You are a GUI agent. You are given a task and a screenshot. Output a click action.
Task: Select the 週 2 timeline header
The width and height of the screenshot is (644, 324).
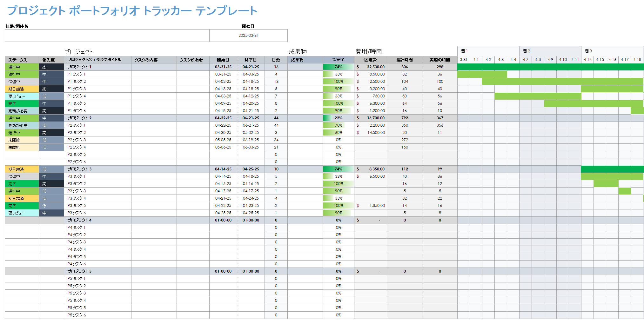pyautogui.click(x=550, y=51)
